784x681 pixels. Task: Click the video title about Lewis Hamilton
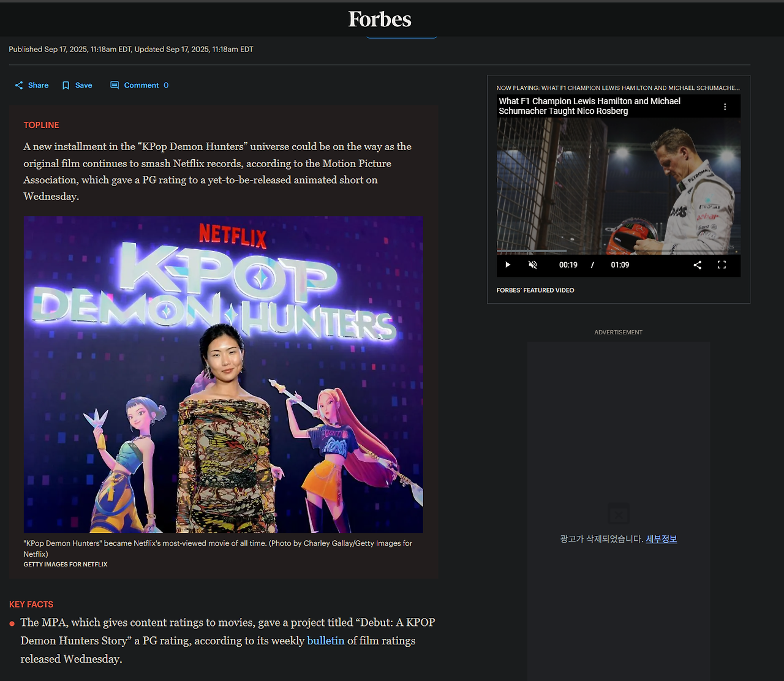tap(589, 106)
